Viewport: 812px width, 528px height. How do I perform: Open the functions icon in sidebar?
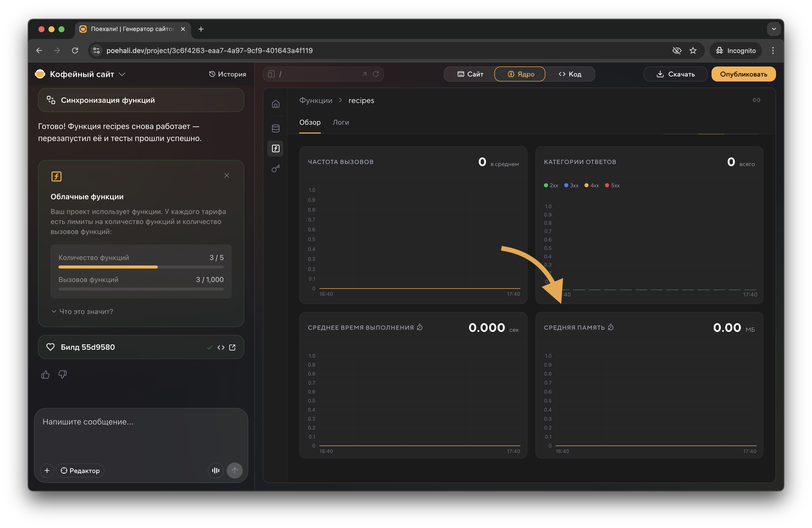tap(276, 148)
